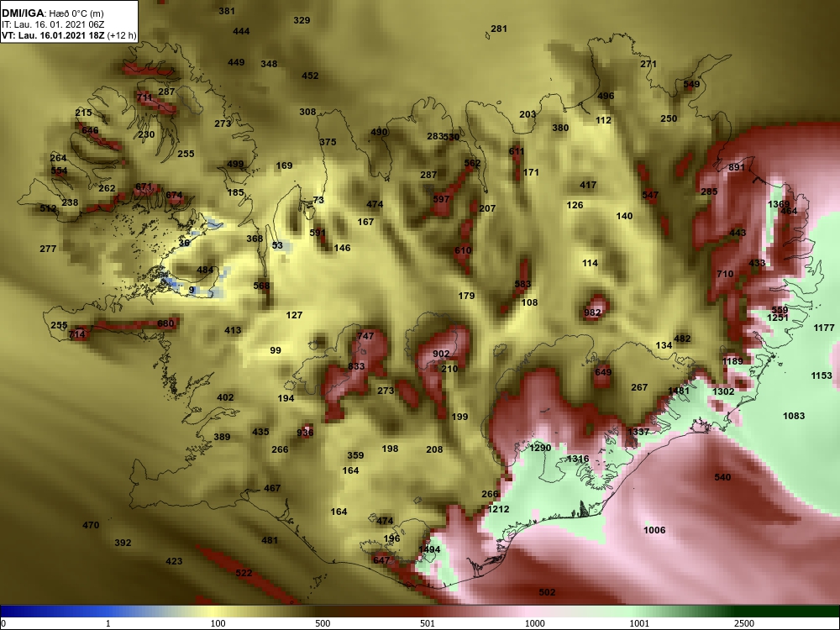Click the offshore value 1177
Viewport: 840px width, 630px height.
[x=824, y=328]
